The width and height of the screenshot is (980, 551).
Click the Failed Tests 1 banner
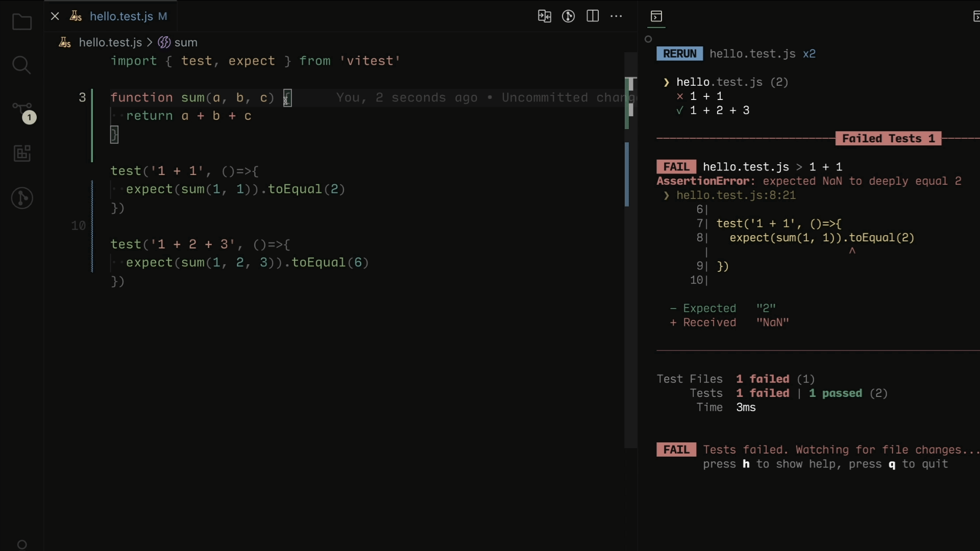coord(888,138)
